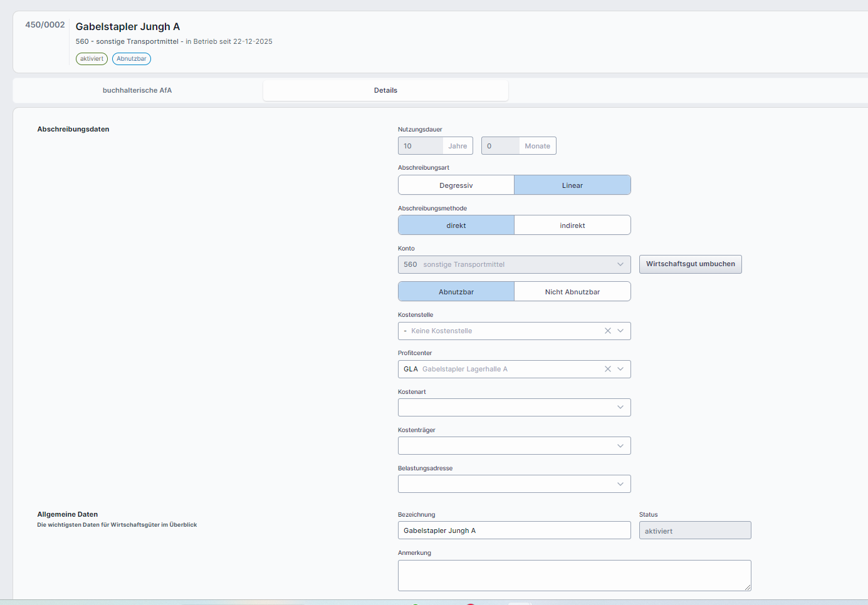Click into the Bezeichnung text field

pyautogui.click(x=514, y=530)
